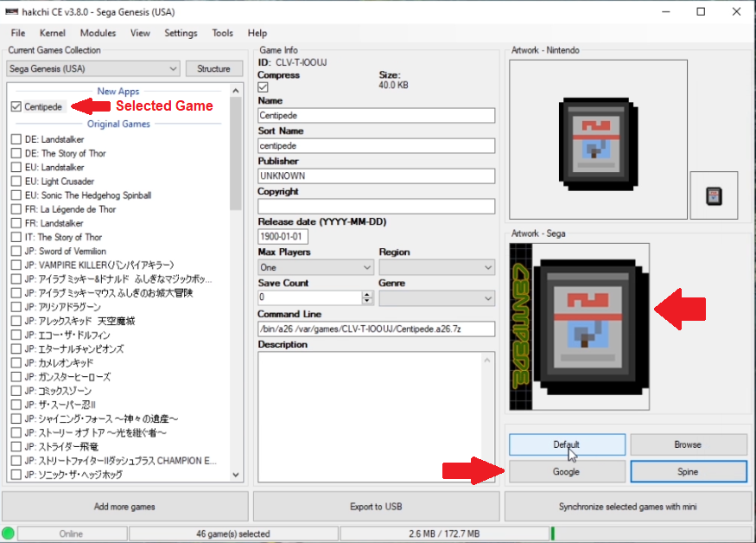Check the EU: Light Crusader checkbox
Viewport: 756px width, 543px height.
point(16,181)
